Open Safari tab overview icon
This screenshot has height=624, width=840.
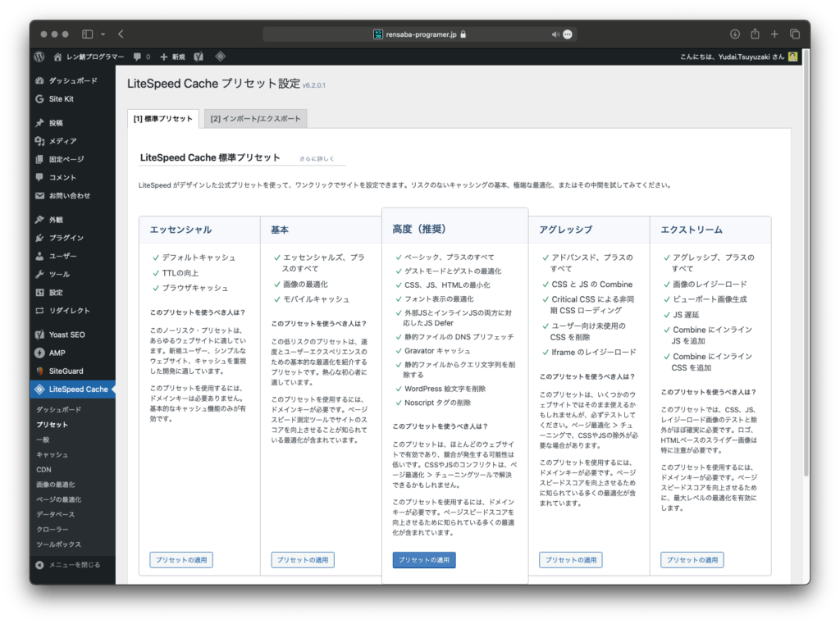pos(794,34)
